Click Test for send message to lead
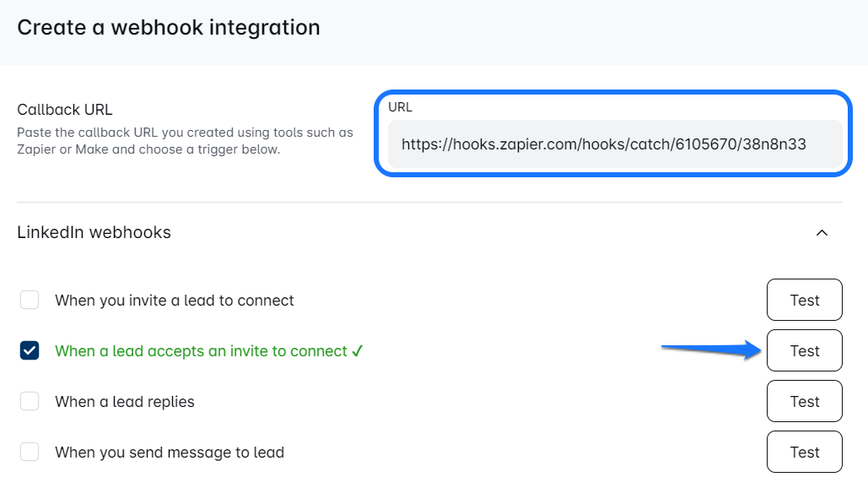868x477 pixels. pyautogui.click(x=804, y=452)
